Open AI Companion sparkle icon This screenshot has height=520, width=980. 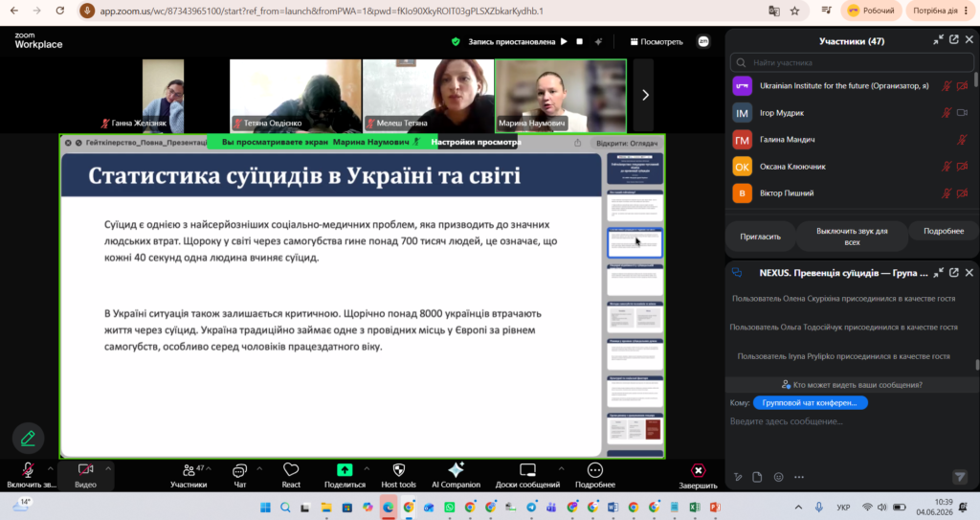coord(456,470)
